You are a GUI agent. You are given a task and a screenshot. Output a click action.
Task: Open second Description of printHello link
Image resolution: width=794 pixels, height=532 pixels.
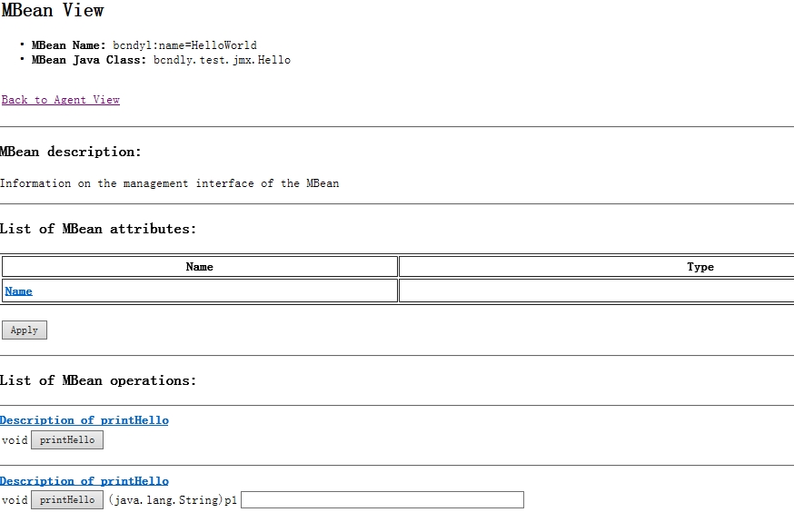coord(84,481)
